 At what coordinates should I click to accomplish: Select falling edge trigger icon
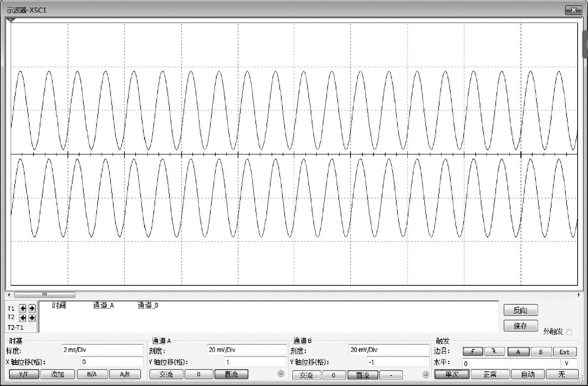pyautogui.click(x=495, y=352)
